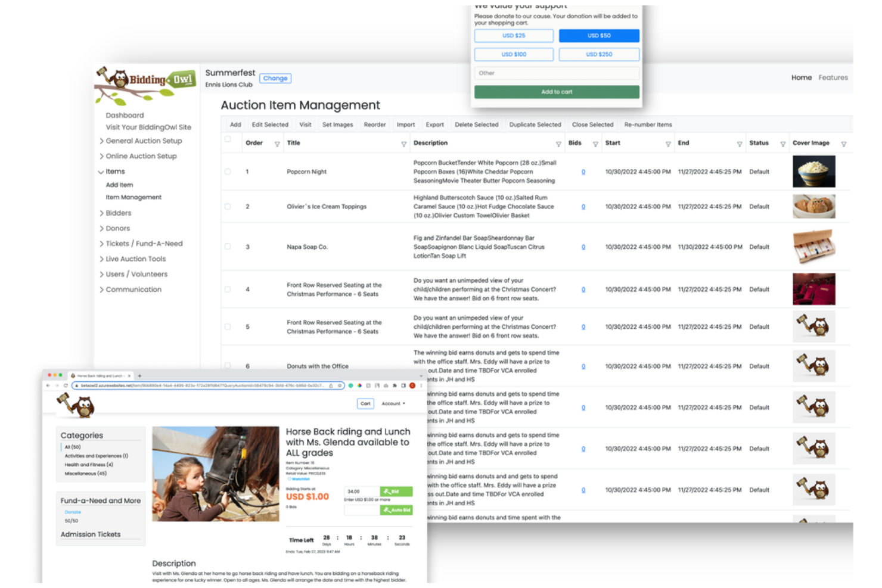Click the Donate link under Fund-a-Need
This screenshot has height=588, width=882.
[x=72, y=512]
